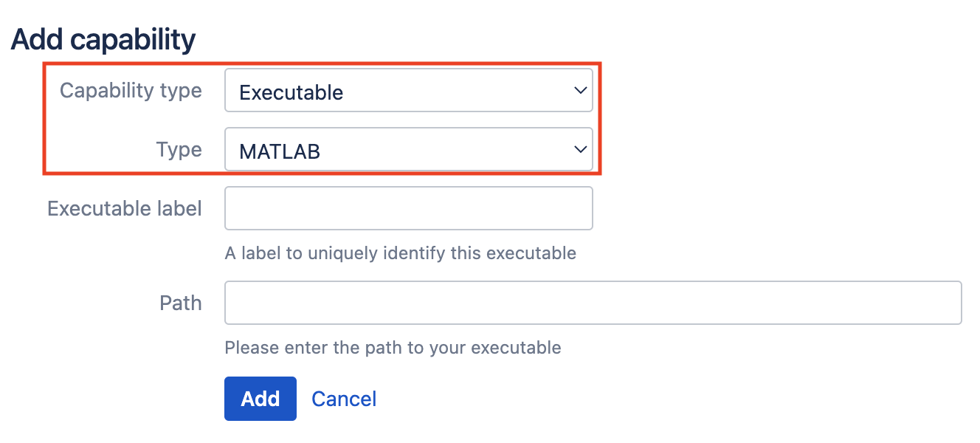
Task: Click the 'Executable label' field label
Action: 125,209
